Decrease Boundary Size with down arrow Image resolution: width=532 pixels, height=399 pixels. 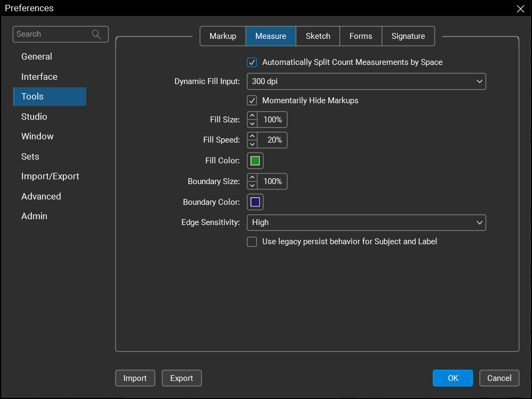click(252, 185)
